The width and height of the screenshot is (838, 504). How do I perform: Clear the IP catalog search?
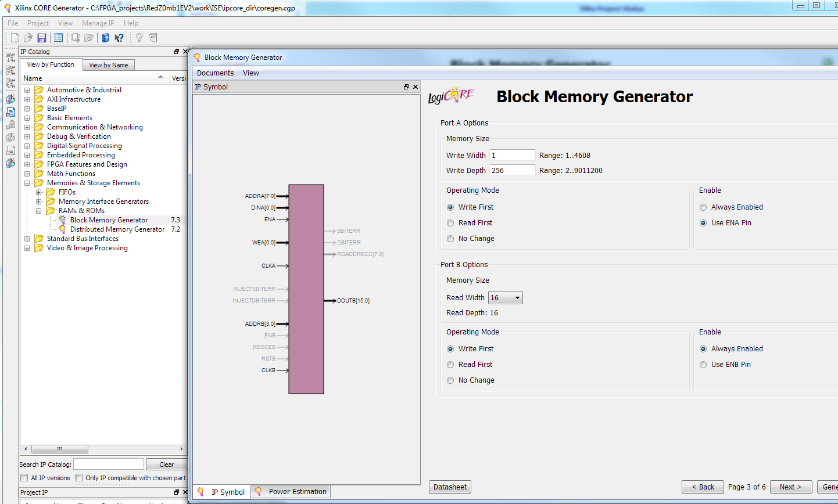point(167,465)
